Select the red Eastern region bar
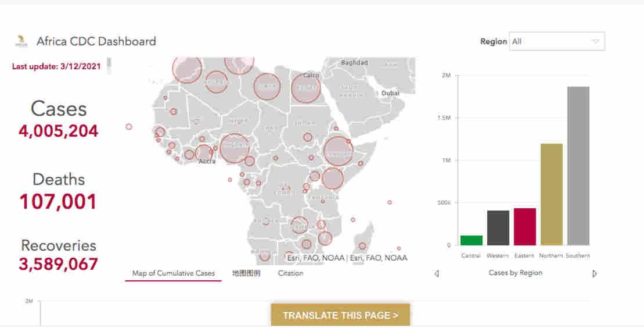This screenshot has width=644, height=328. click(524, 227)
